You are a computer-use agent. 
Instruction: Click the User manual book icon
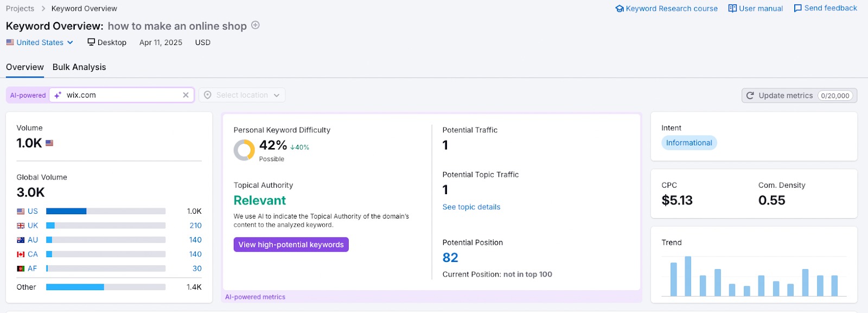732,9
